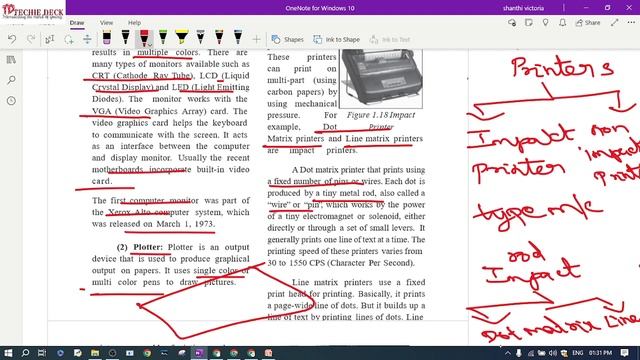Select the gray-tipped pencil
The image size is (640, 360).
(x=200, y=38)
